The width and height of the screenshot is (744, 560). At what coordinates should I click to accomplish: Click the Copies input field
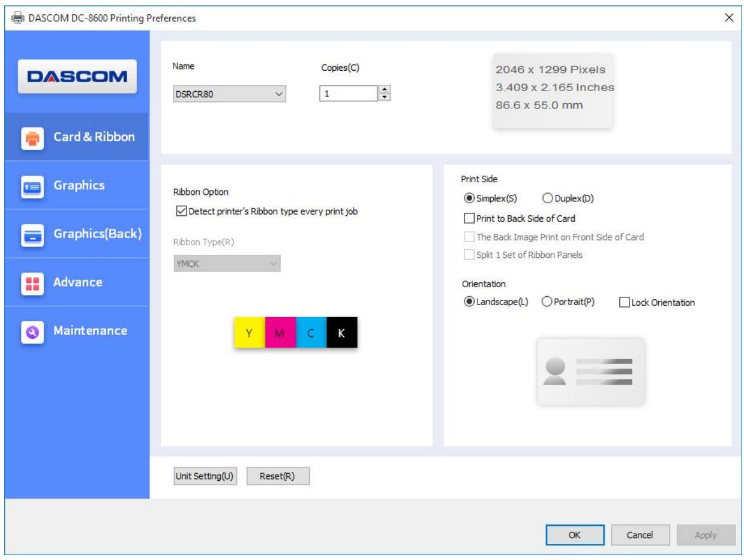[x=350, y=94]
